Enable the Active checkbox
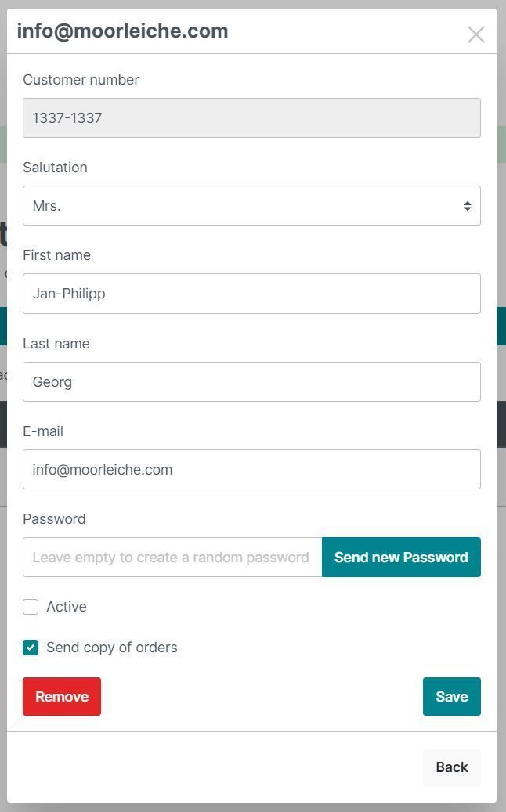 [x=31, y=607]
